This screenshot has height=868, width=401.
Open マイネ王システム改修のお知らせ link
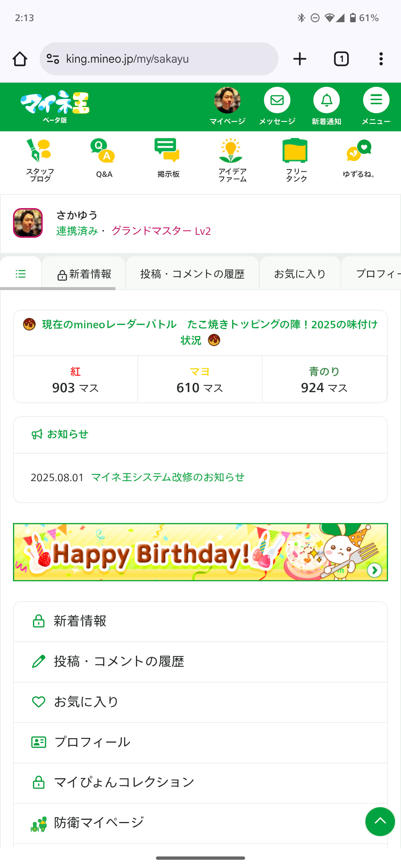pos(168,477)
